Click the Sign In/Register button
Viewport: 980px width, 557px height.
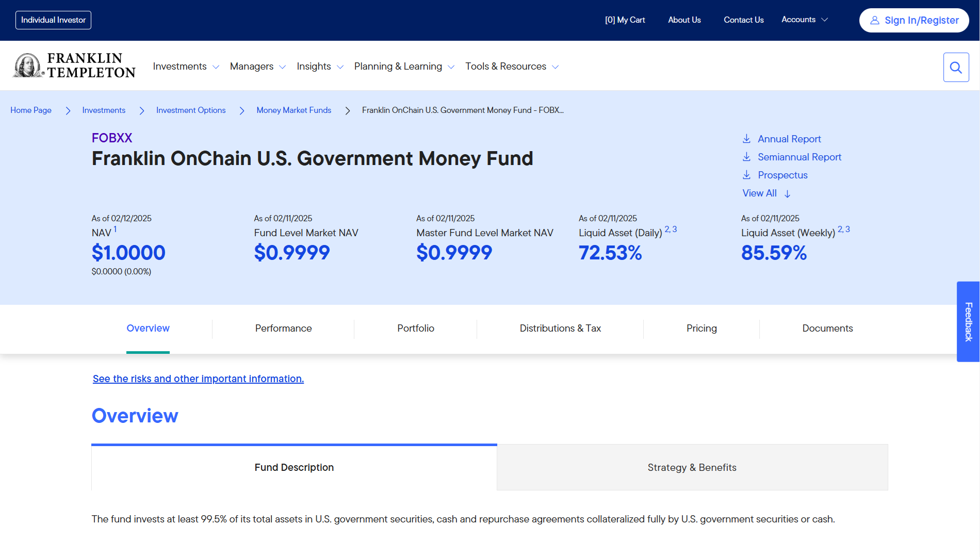tap(914, 20)
